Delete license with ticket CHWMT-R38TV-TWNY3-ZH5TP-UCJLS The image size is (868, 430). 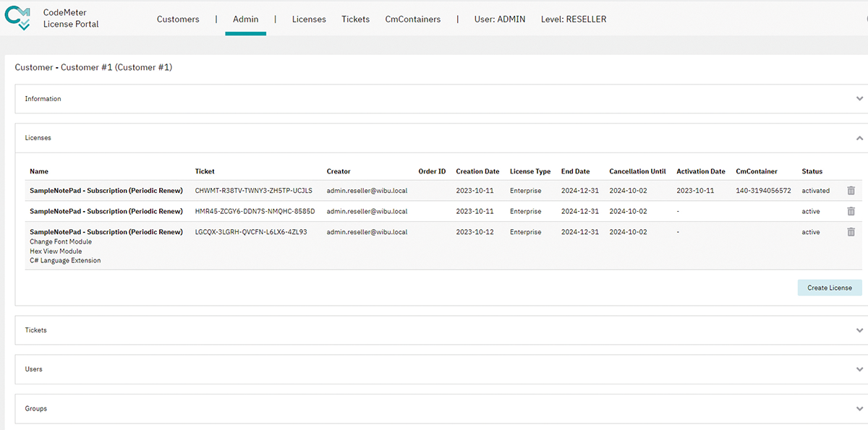[851, 191]
